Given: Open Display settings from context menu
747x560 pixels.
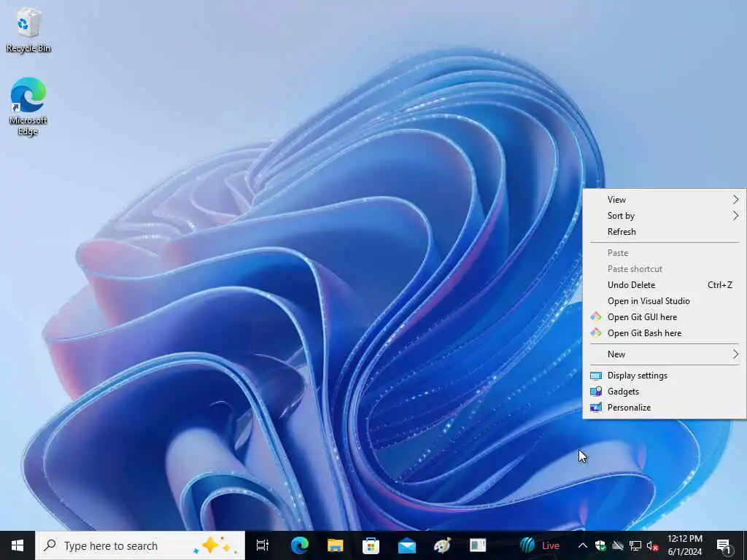Looking at the screenshot, I should (665, 376).
